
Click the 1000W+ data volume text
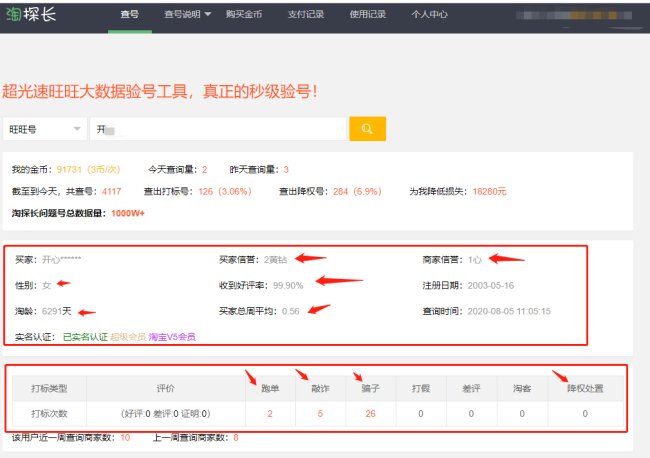(128, 213)
